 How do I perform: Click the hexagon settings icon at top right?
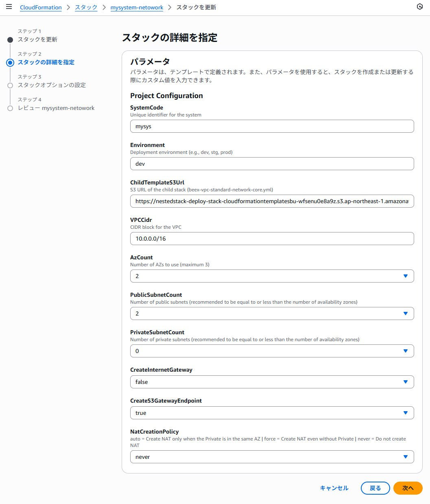pyautogui.click(x=420, y=7)
